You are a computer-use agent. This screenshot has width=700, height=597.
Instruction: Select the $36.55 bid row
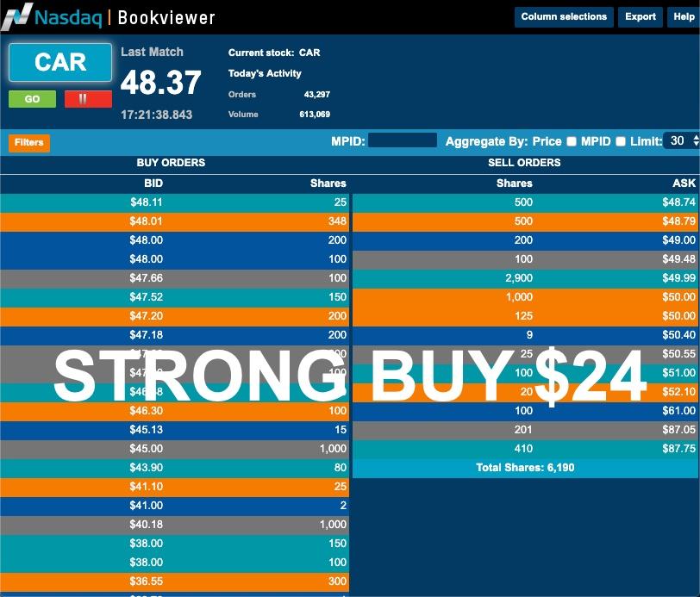click(174, 581)
